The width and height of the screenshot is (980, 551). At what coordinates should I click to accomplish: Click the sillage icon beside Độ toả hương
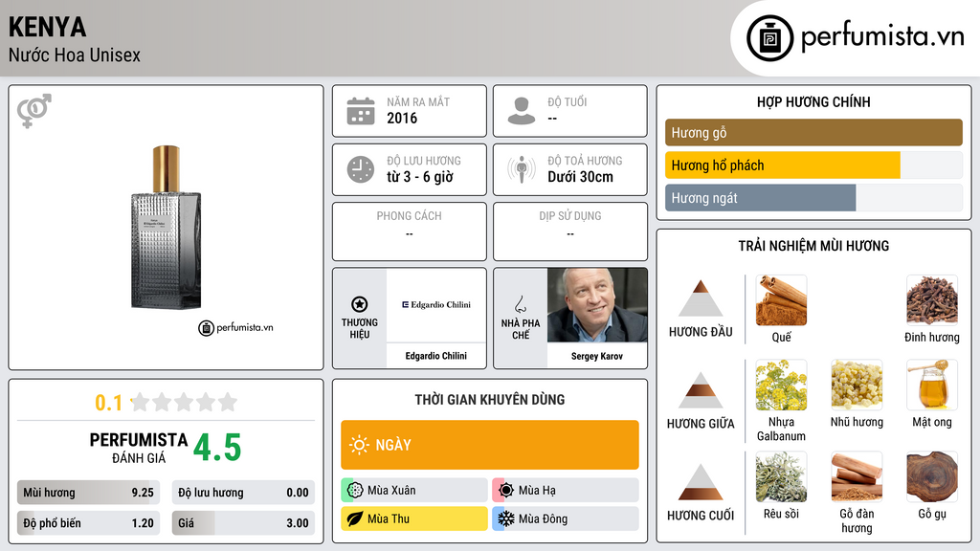click(x=522, y=169)
